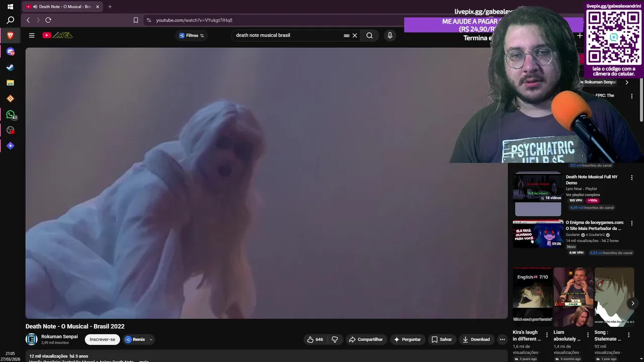Save video with Salvar

pos(442,339)
